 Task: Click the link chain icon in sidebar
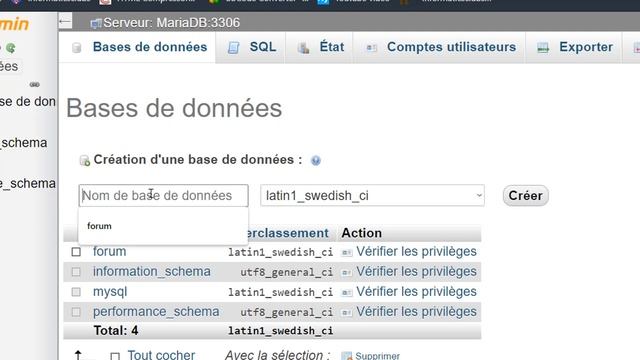34,84
